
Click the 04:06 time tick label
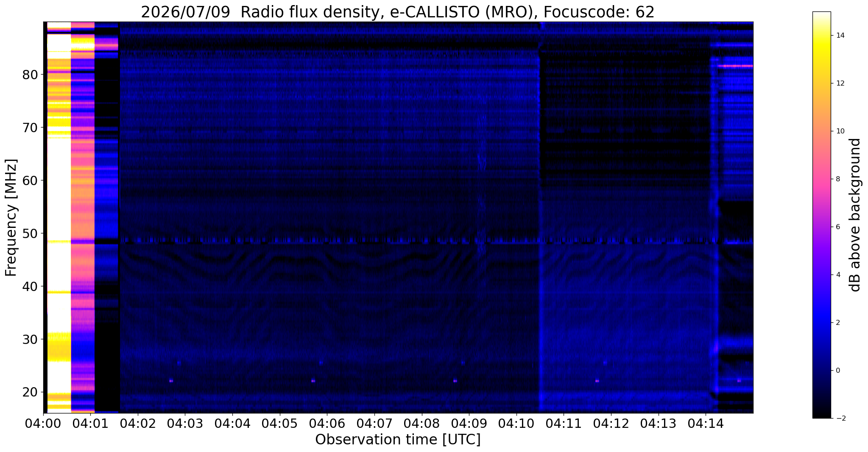(x=327, y=424)
